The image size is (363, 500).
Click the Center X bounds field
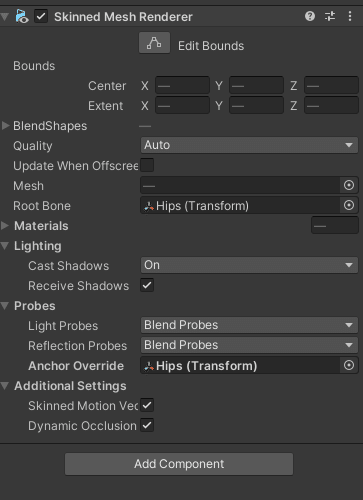click(182, 86)
